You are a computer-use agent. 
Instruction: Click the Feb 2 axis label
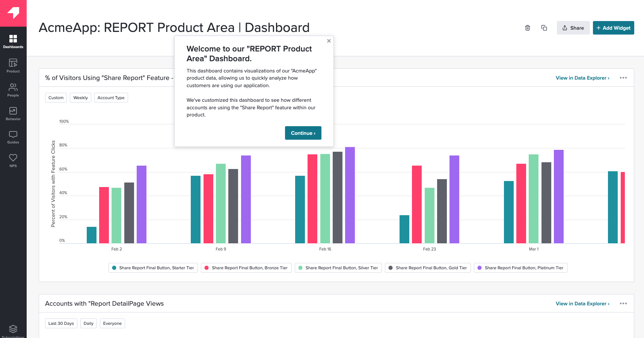click(x=116, y=249)
